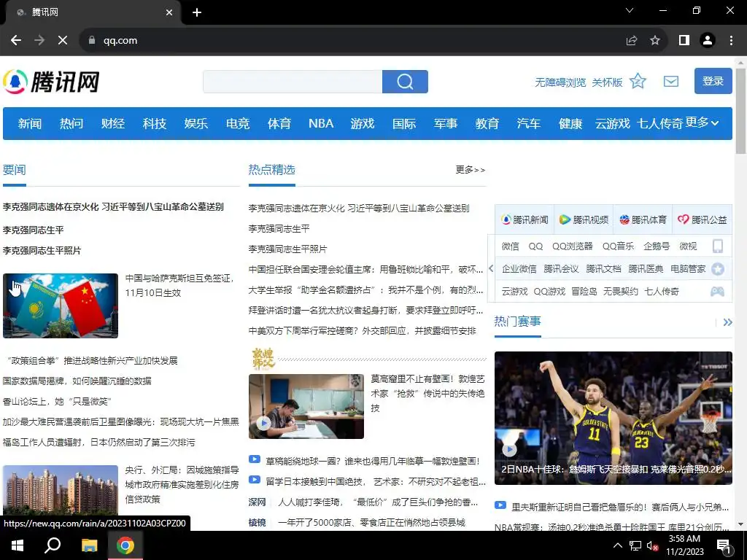Open the 财经 navigation item
747x560 pixels.
pos(113,124)
